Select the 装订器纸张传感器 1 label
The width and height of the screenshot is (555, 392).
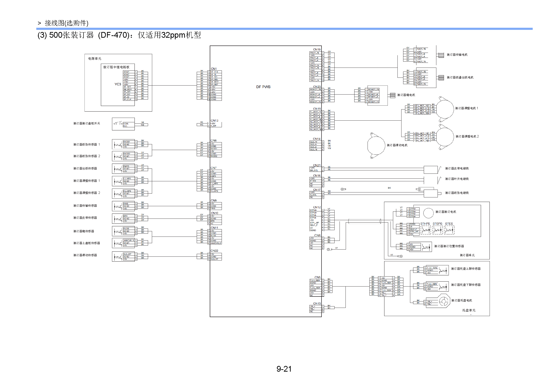click(87, 144)
